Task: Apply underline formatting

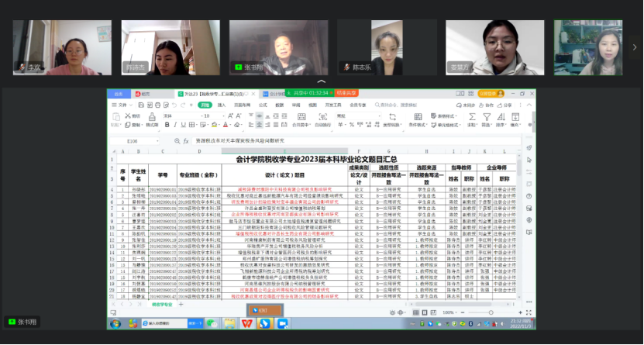Action: tap(183, 125)
